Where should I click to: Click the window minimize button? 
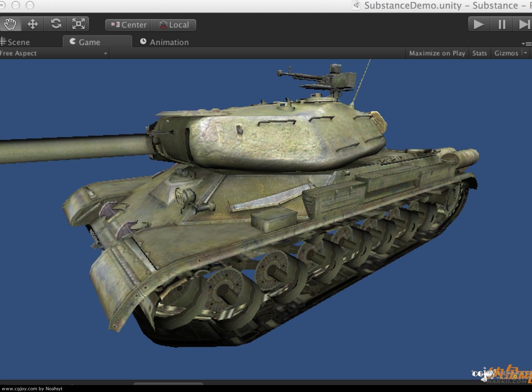point(16,5)
